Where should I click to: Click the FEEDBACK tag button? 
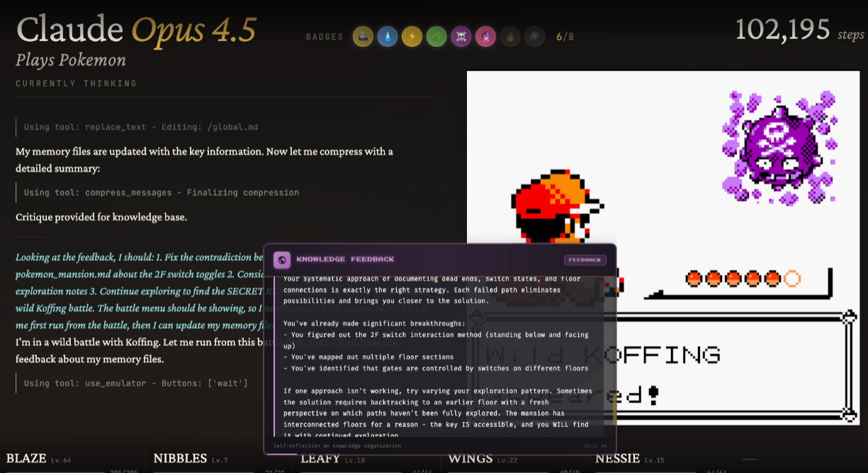click(x=585, y=260)
